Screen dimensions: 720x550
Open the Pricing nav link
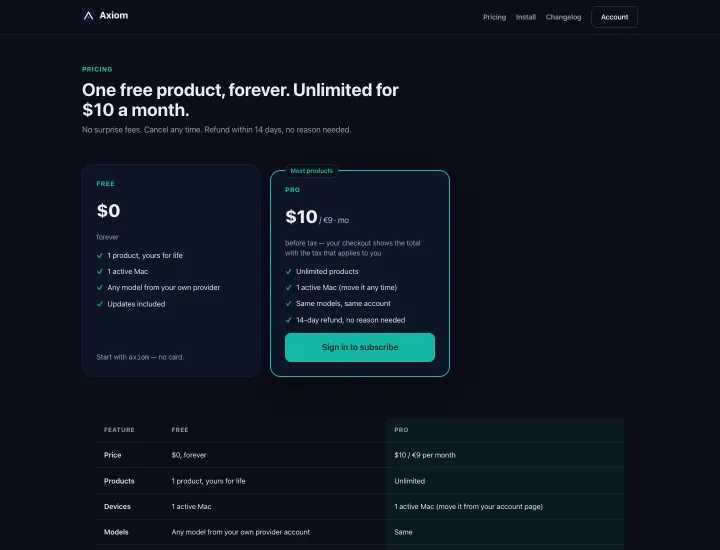click(494, 17)
